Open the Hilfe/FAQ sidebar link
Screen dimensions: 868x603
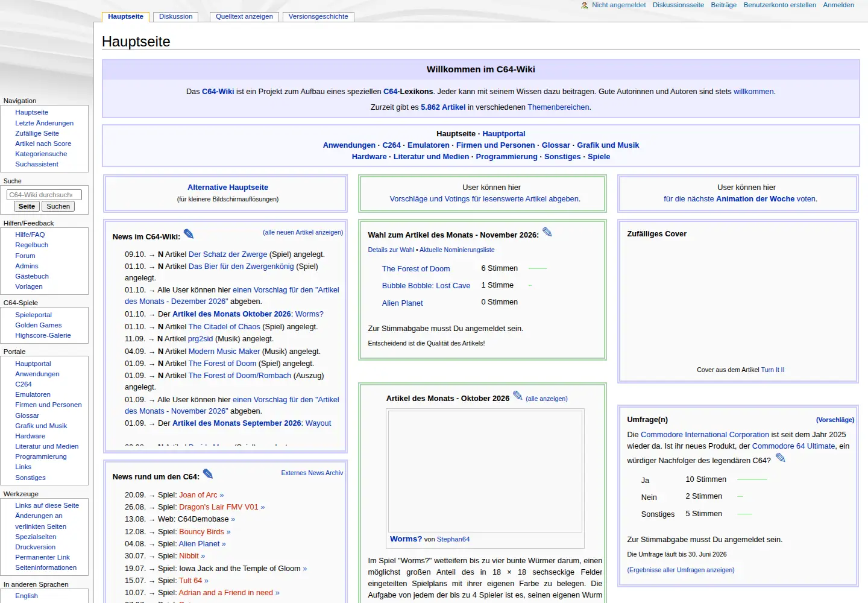(x=30, y=235)
